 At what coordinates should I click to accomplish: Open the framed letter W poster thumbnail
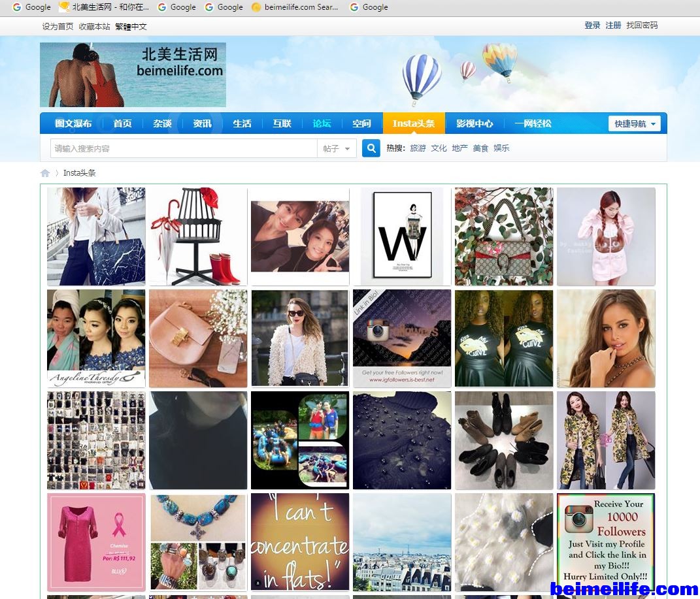coord(402,236)
